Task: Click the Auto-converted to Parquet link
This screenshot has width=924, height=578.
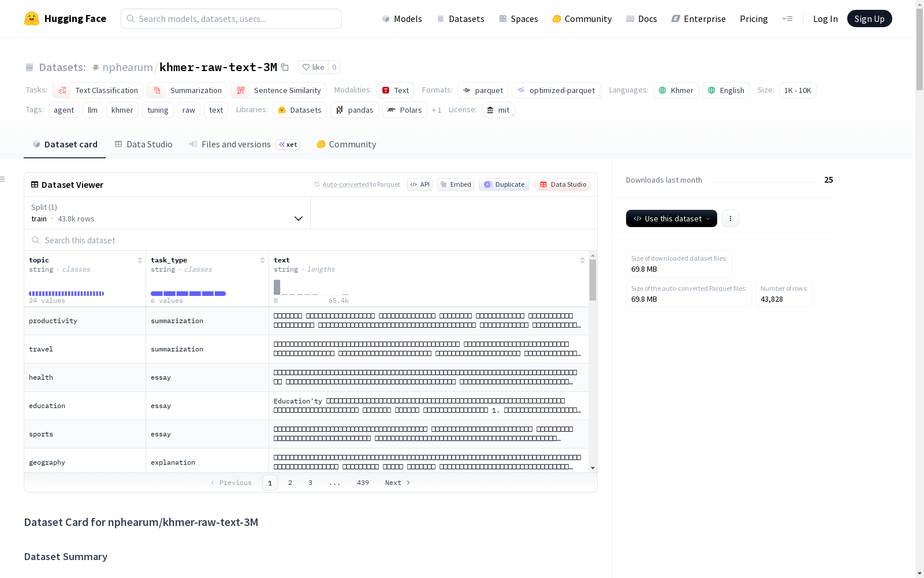Action: click(x=357, y=184)
